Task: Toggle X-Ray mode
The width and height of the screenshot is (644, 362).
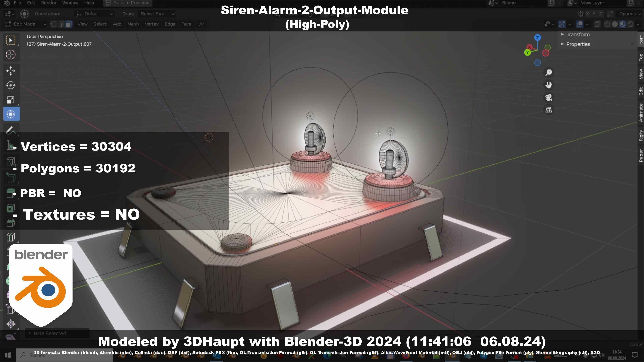Action: pos(597,24)
